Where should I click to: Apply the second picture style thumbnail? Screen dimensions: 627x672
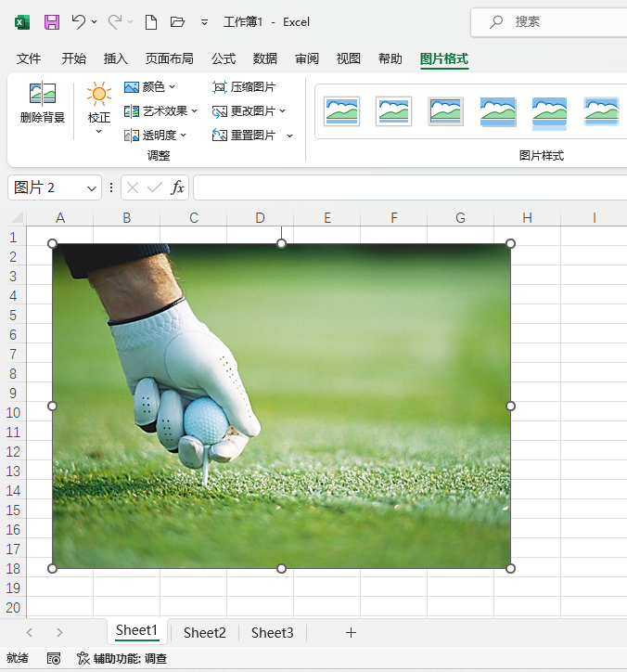(x=393, y=111)
